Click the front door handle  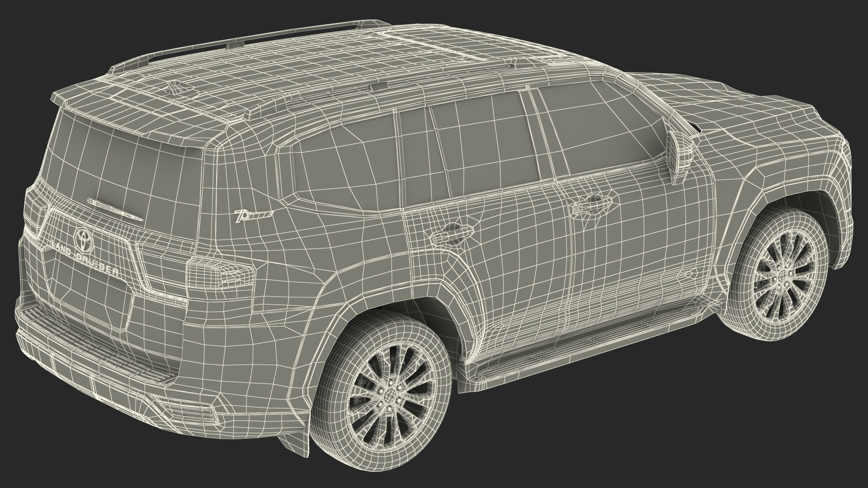click(x=591, y=206)
